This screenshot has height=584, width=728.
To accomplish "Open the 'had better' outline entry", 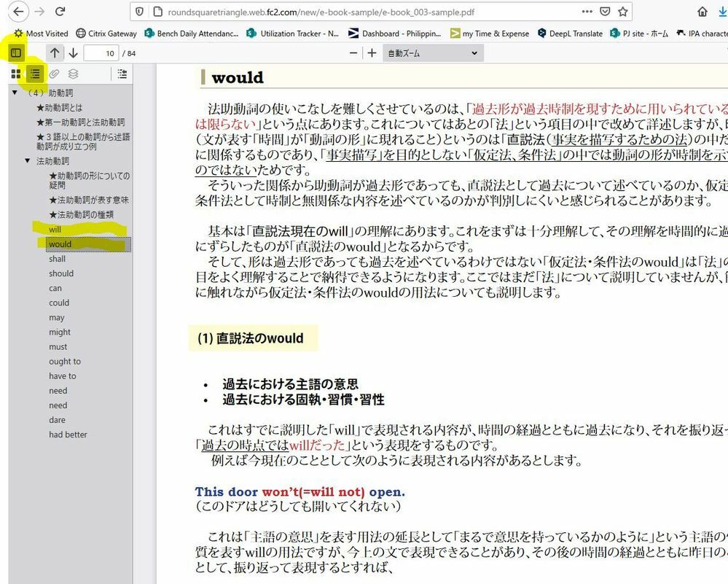I will click(x=68, y=435).
